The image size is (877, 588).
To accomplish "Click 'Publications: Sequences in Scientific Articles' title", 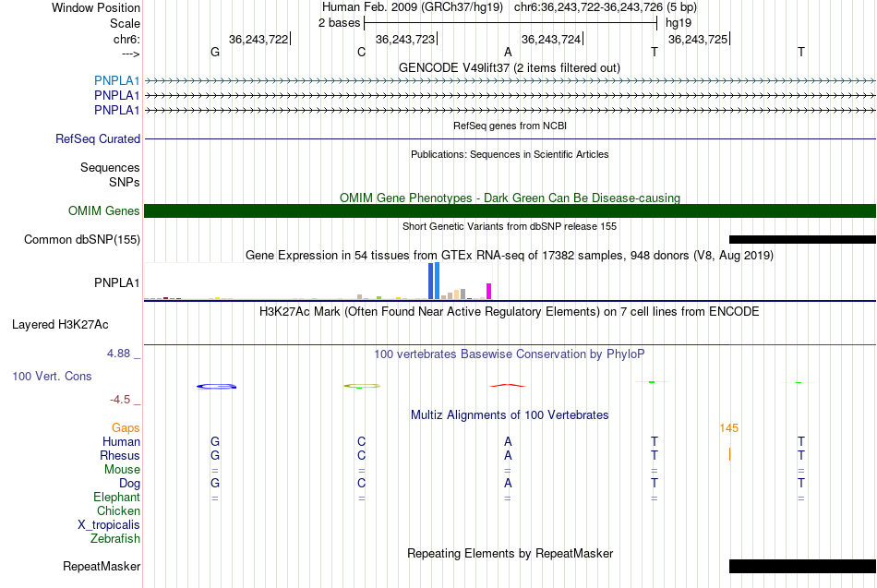I will (x=510, y=154).
